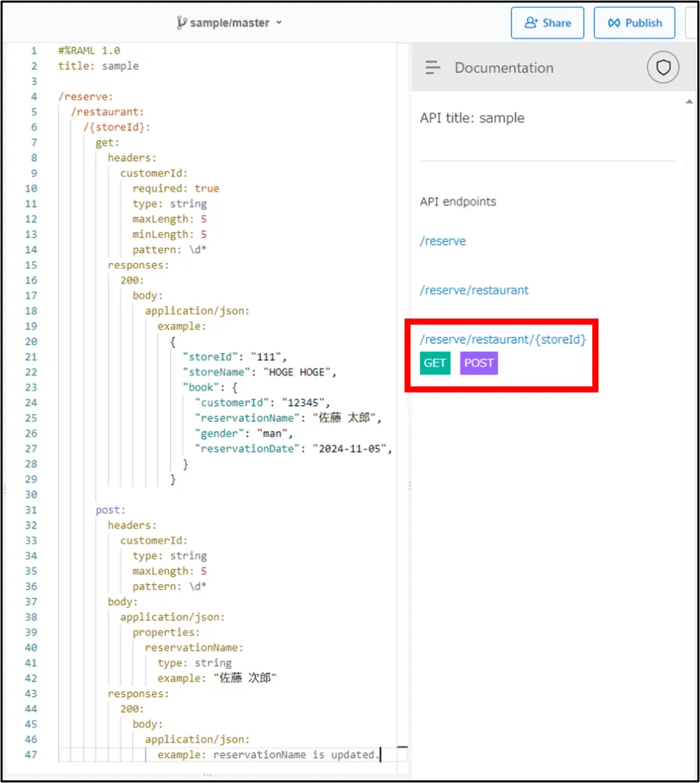This screenshot has height=783, width=700.
Task: Click the git branch icon beside sample/master
Action: pyautogui.click(x=182, y=22)
